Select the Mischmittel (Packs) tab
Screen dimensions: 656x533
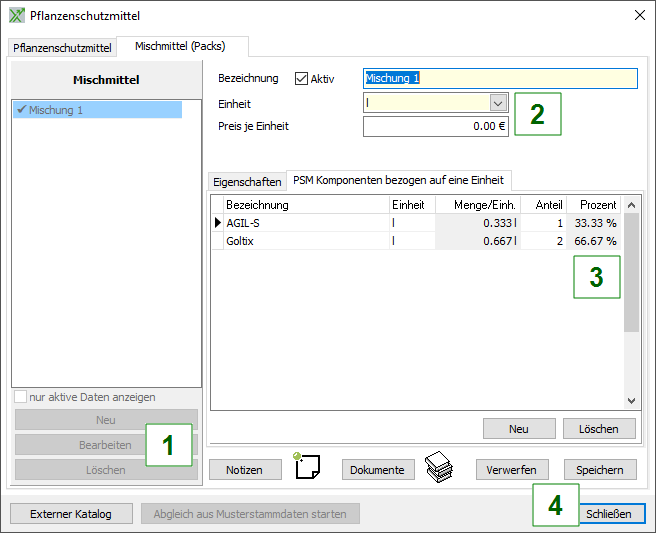[x=180, y=46]
